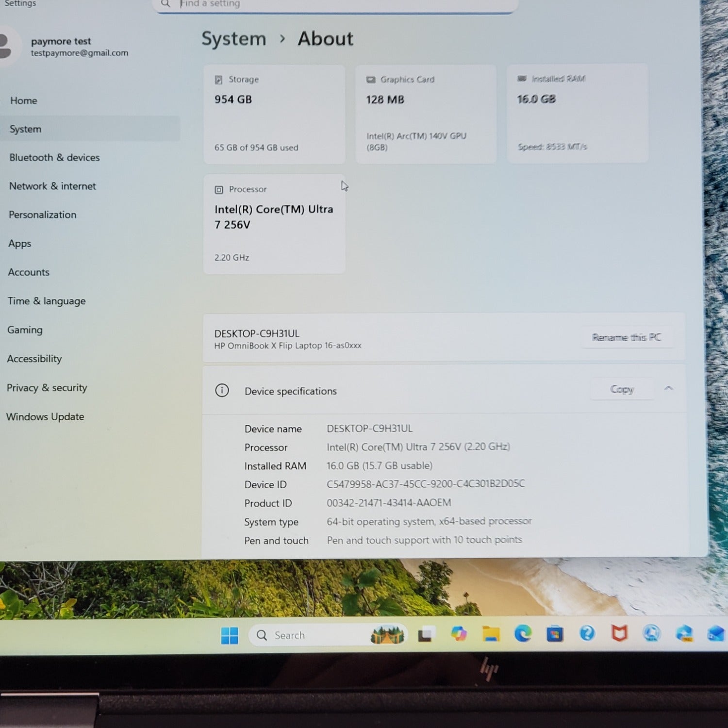Click the Rename this PC button
Viewport: 728px width, 728px height.
tap(626, 337)
